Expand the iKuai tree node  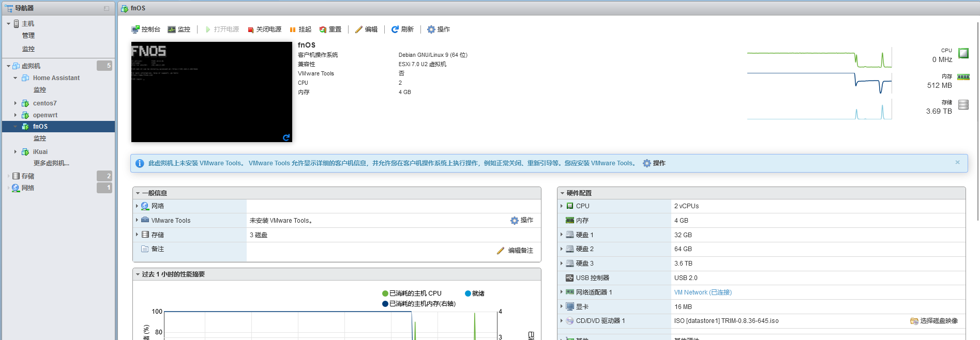(15, 152)
